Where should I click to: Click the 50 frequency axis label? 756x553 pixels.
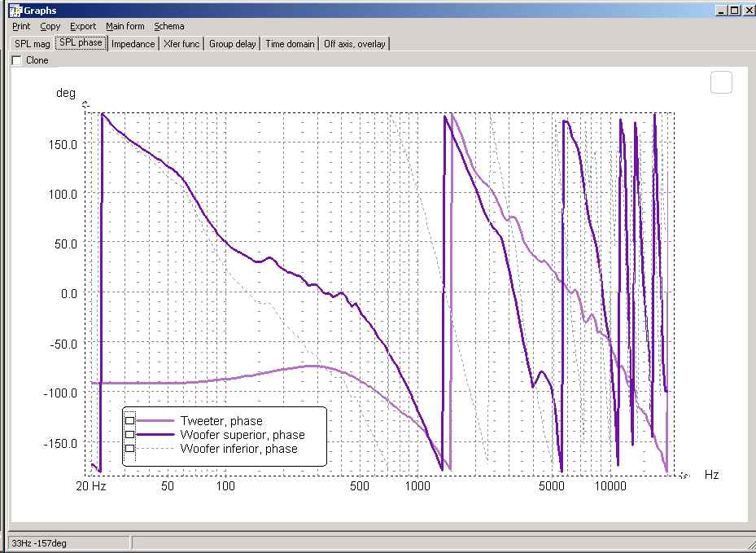[168, 486]
